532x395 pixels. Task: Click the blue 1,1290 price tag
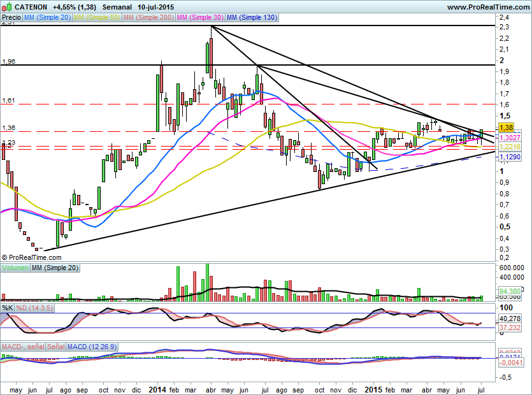[x=510, y=156]
